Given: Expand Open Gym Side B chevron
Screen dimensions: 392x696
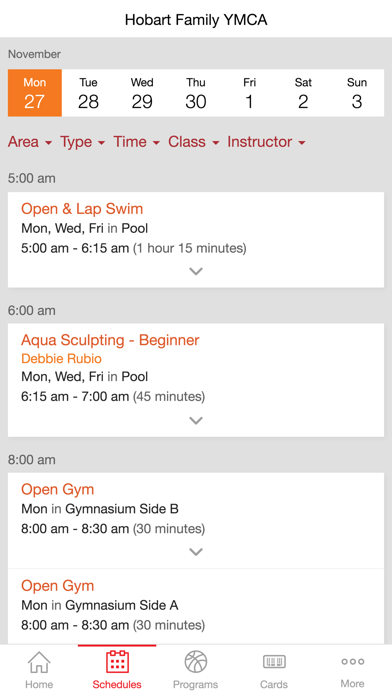Looking at the screenshot, I should coord(196,552).
